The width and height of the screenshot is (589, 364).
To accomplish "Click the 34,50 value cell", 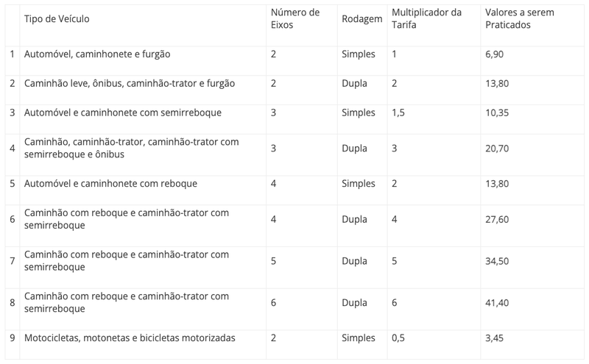I will pyautogui.click(x=497, y=261).
